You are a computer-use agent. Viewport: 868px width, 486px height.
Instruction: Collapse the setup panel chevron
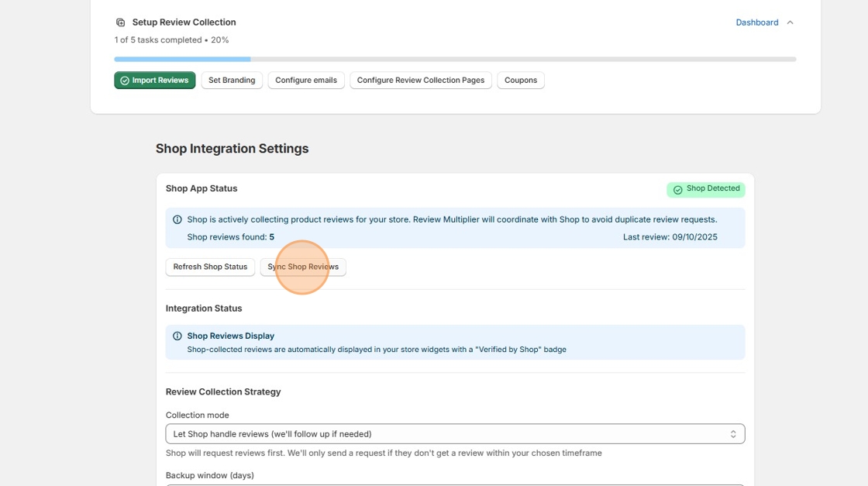790,22
